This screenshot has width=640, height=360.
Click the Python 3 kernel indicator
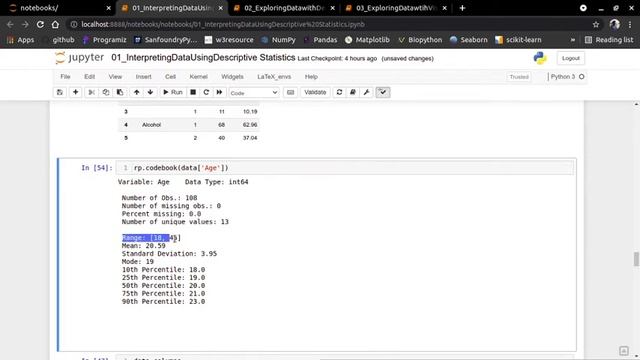point(567,77)
